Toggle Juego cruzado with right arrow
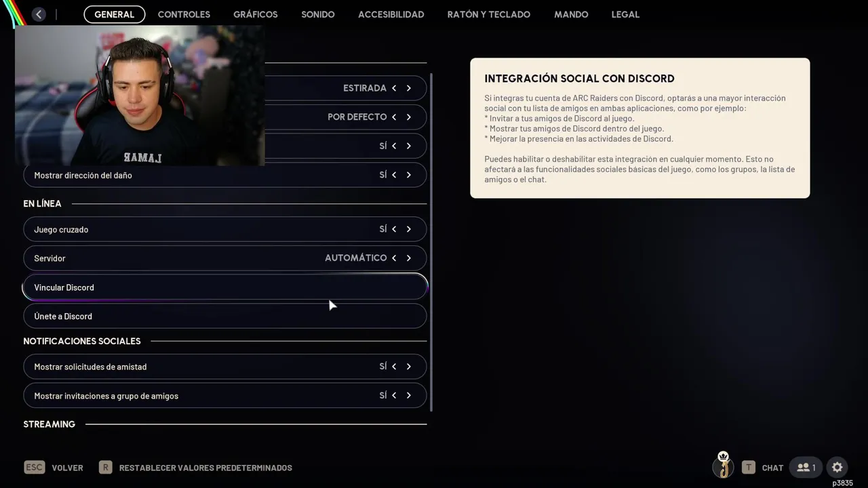The width and height of the screenshot is (868, 488). coord(409,229)
